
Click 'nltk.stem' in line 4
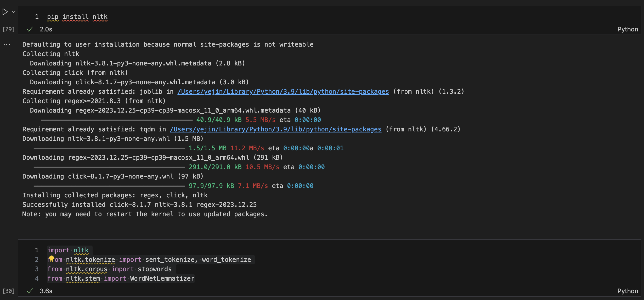(83, 279)
